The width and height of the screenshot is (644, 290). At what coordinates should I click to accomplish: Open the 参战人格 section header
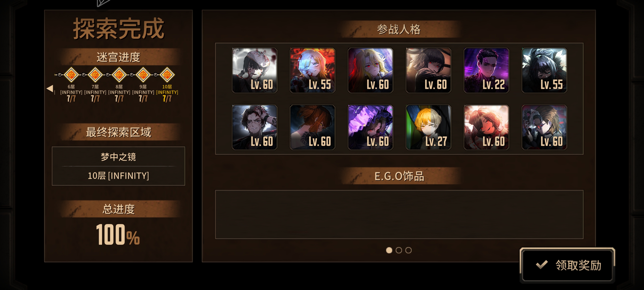(399, 29)
